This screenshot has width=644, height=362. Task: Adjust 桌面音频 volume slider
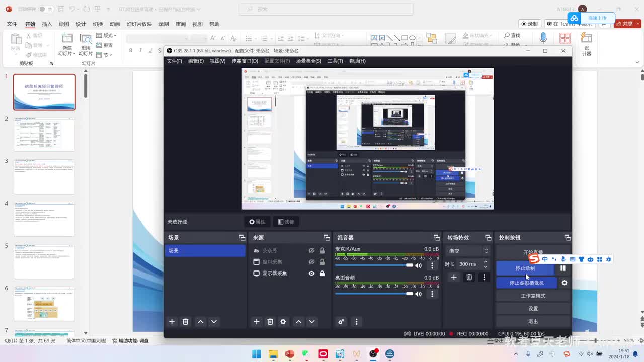click(374, 294)
